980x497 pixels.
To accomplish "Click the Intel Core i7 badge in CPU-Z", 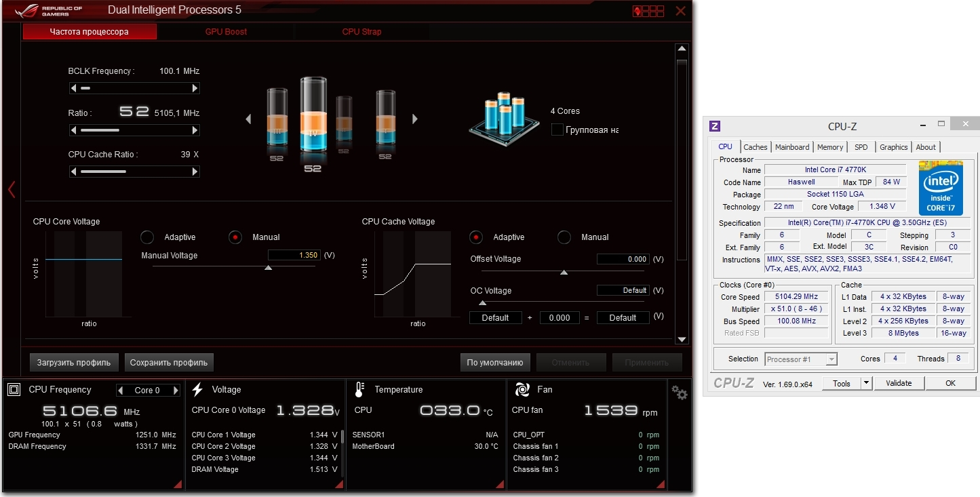I will point(941,188).
